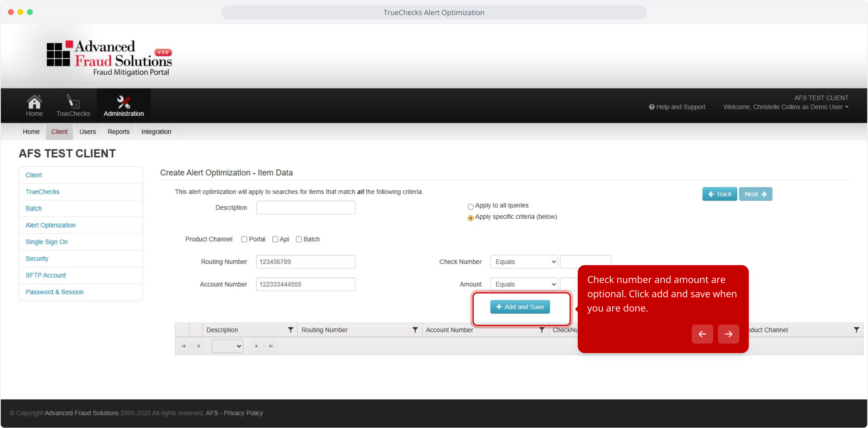
Task: Click the tooltip next arrow button
Action: (729, 334)
